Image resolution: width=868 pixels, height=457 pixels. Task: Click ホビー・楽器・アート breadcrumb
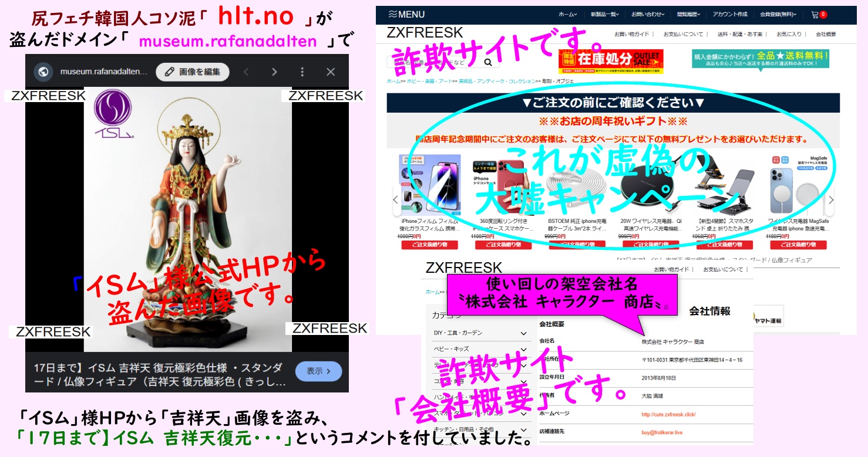428,81
